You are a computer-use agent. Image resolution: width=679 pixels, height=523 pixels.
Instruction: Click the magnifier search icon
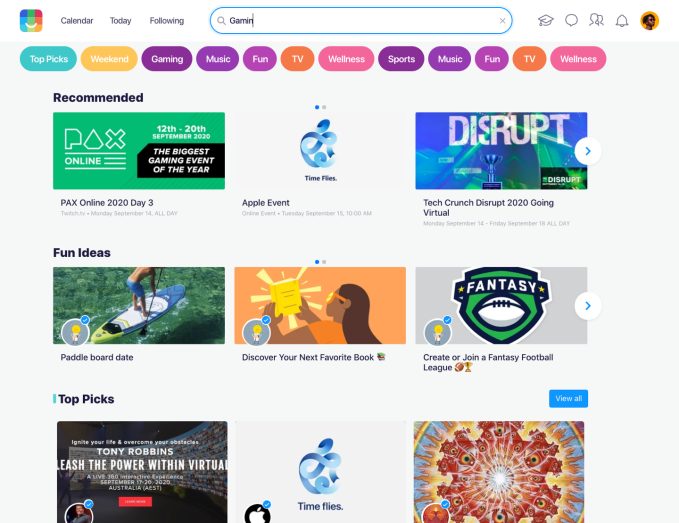221,20
